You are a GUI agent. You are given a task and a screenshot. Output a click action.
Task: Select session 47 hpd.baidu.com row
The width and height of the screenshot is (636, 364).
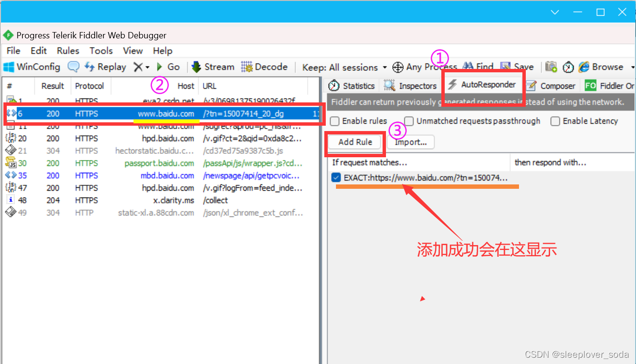pyautogui.click(x=161, y=188)
